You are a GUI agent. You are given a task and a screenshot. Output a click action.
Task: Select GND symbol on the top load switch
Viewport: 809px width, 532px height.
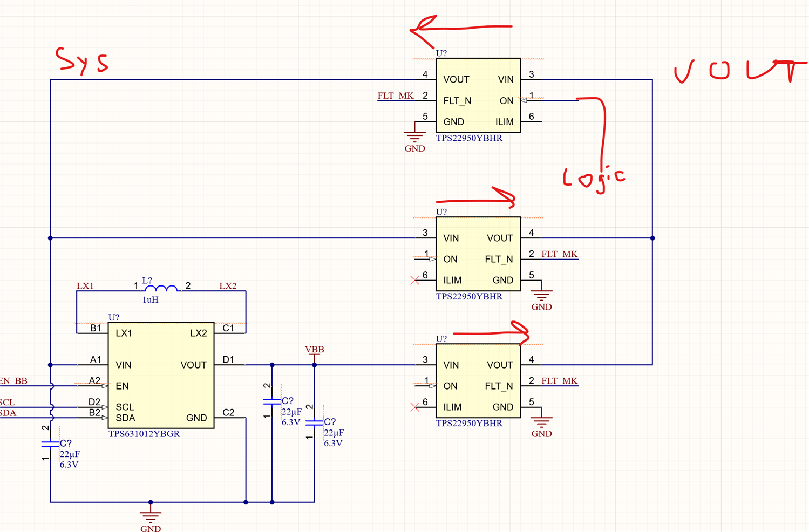point(414,137)
